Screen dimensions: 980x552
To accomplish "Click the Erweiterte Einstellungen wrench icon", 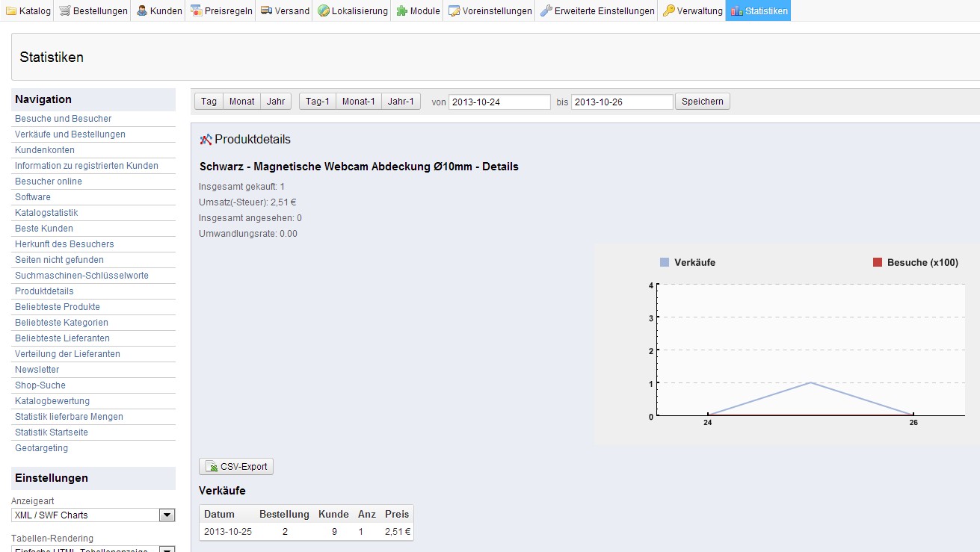I will 546,11.
